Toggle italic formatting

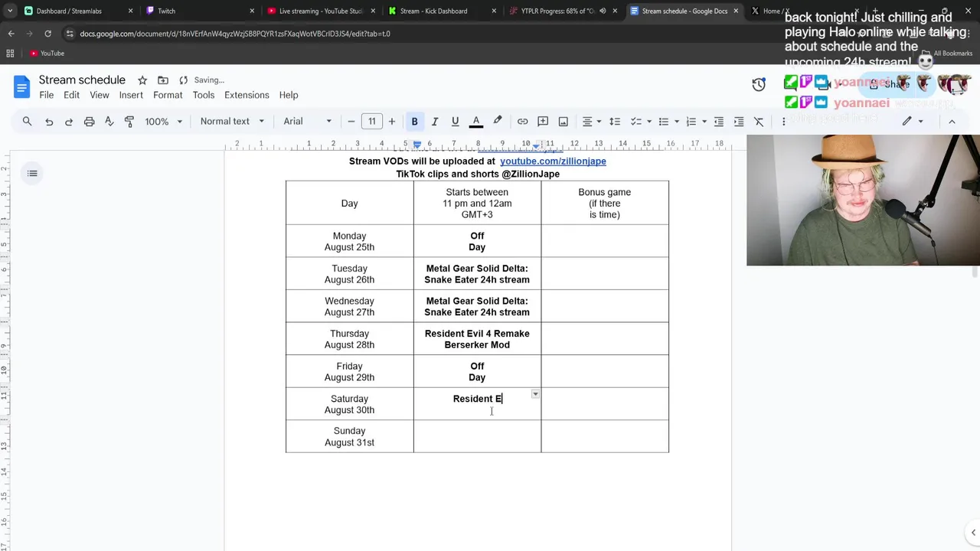[435, 121]
